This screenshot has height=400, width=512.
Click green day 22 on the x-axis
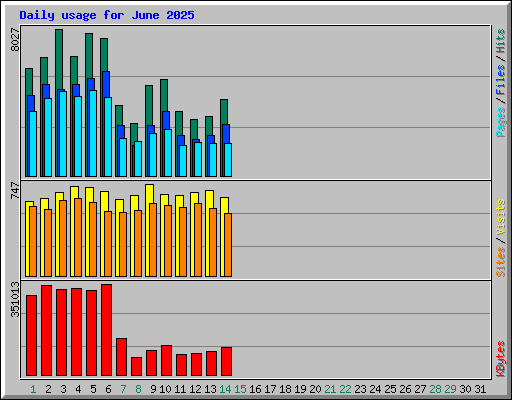pos(345,389)
